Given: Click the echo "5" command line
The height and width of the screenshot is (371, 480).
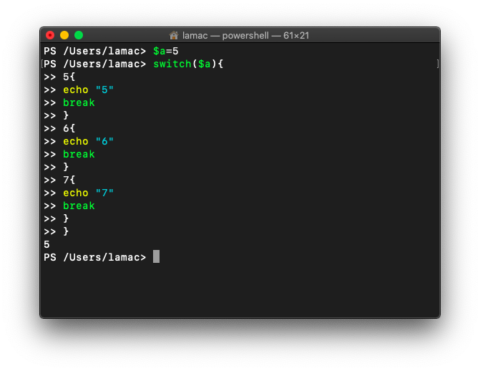Looking at the screenshot, I should coord(88,90).
